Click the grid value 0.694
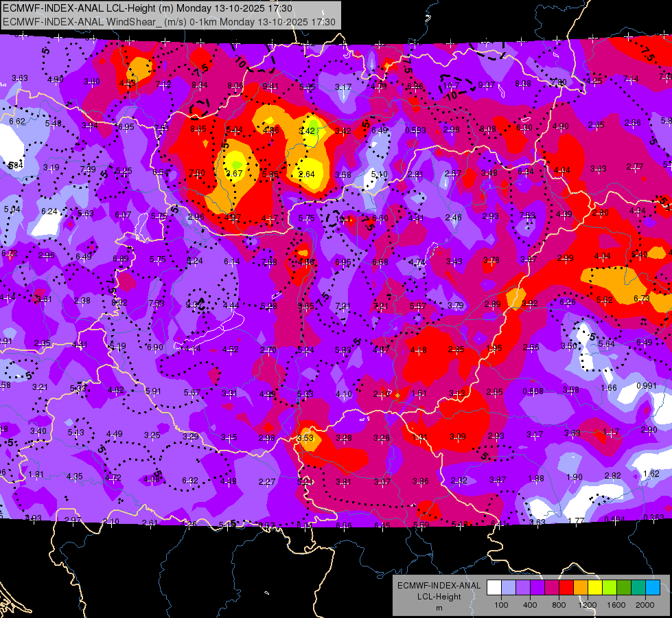Screen dimensions: 672x618 pos(614,519)
